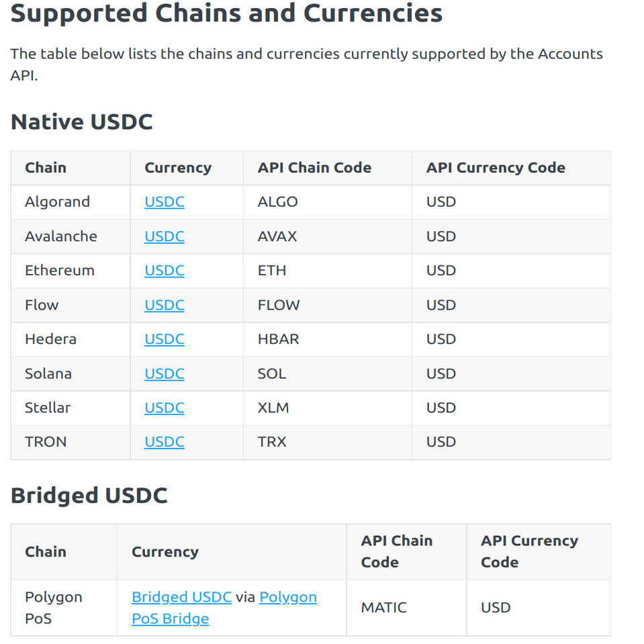Click the TRX chain code cell
Image resolution: width=644 pixels, height=644 pixels.
[x=272, y=442]
